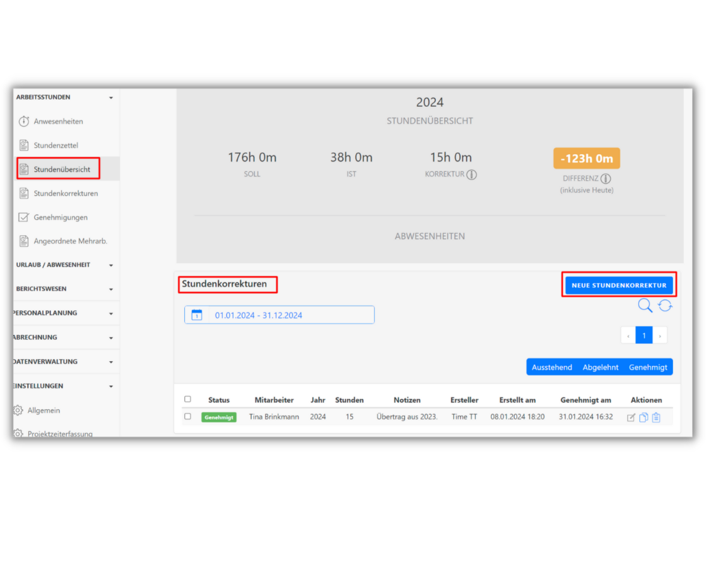The width and height of the screenshot is (706, 588).
Task: Check the box for Tina Brinkmann's row
Action: coord(188,417)
